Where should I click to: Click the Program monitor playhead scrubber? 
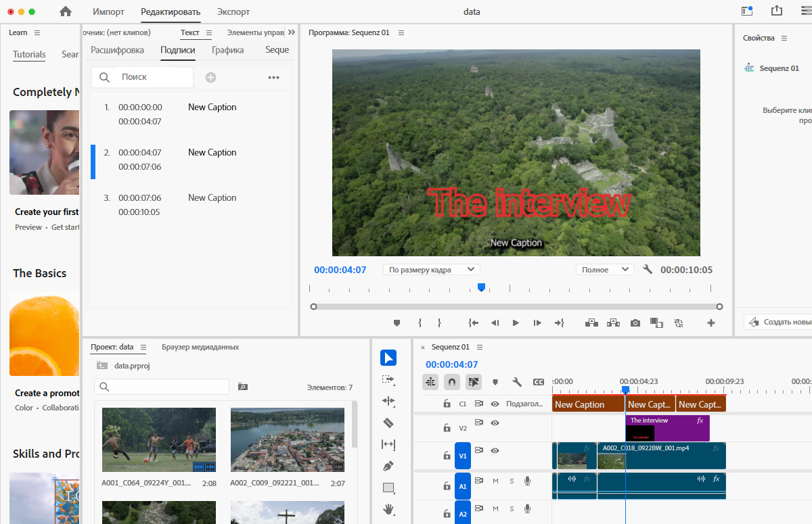[481, 287]
